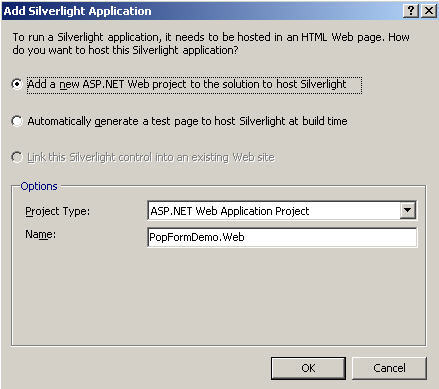Click the title bar help question mark
The height and width of the screenshot is (389, 439).
(411, 11)
